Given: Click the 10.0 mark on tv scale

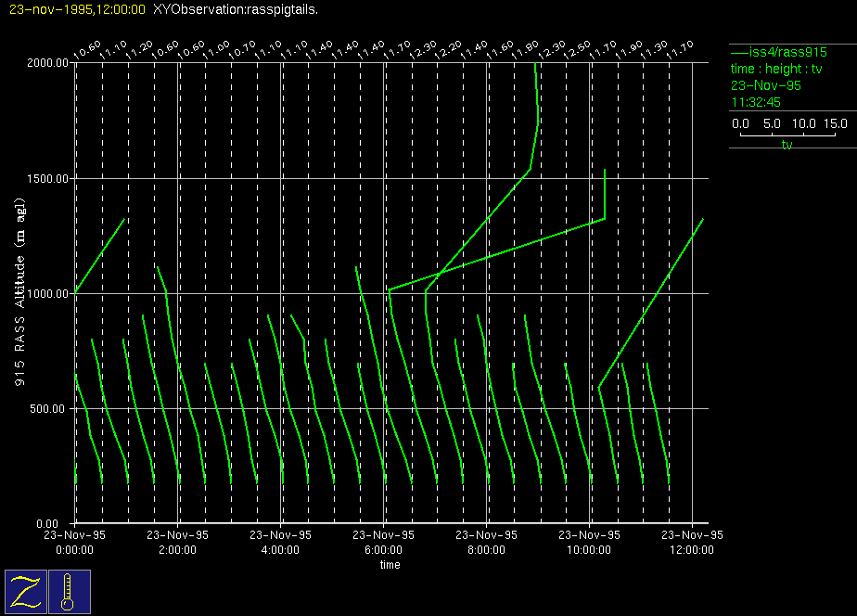Looking at the screenshot, I should (x=803, y=123).
